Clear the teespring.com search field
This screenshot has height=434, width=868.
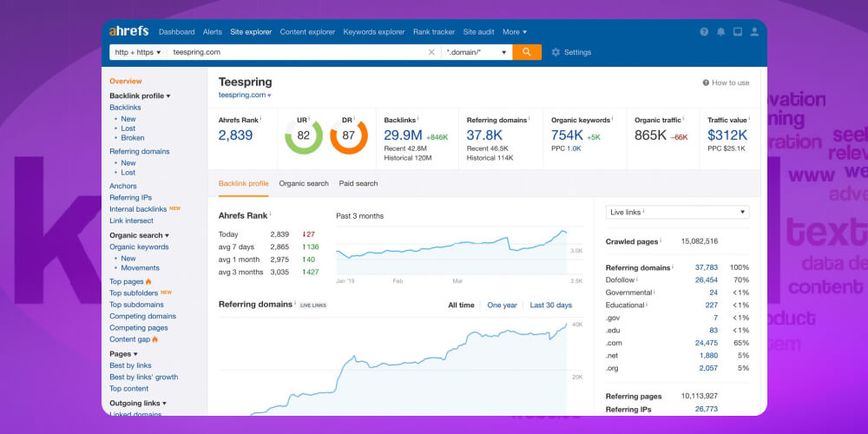[x=431, y=52]
